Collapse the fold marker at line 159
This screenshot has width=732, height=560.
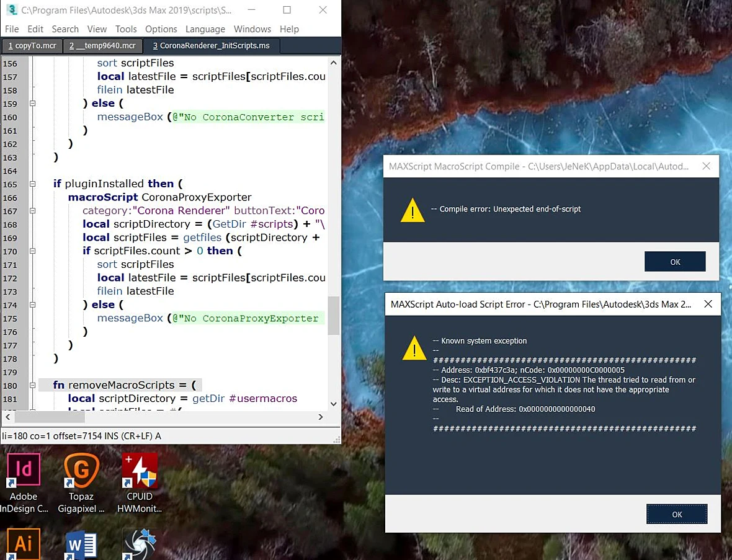pos(33,103)
